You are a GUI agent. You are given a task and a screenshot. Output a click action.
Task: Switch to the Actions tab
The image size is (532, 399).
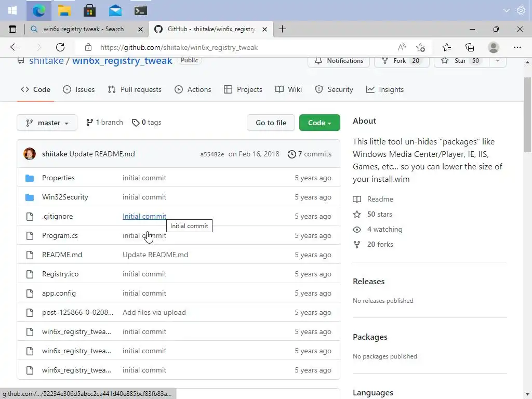click(x=193, y=89)
